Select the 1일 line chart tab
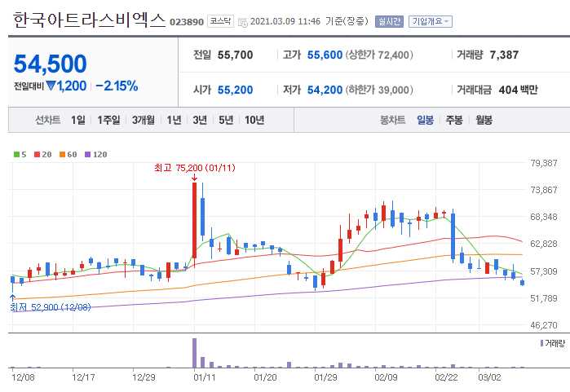 click(78, 120)
